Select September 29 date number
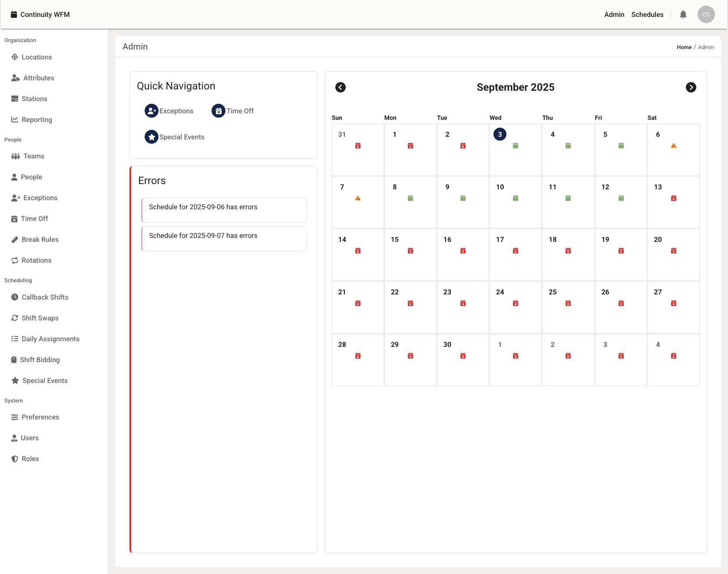This screenshot has height=574, width=728. point(395,344)
